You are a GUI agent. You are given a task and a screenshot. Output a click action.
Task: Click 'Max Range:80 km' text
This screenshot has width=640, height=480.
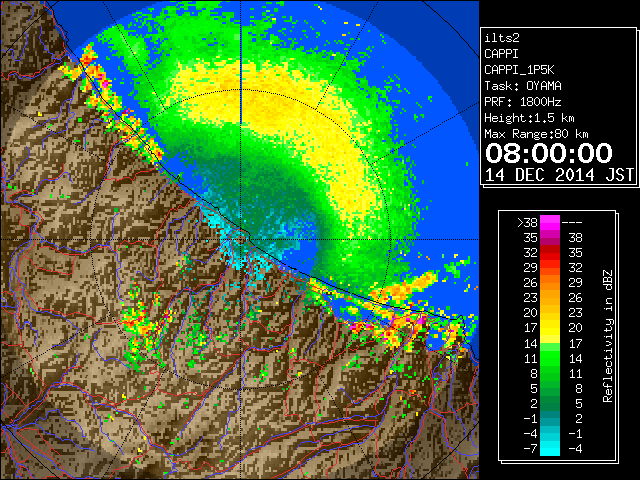[536, 134]
